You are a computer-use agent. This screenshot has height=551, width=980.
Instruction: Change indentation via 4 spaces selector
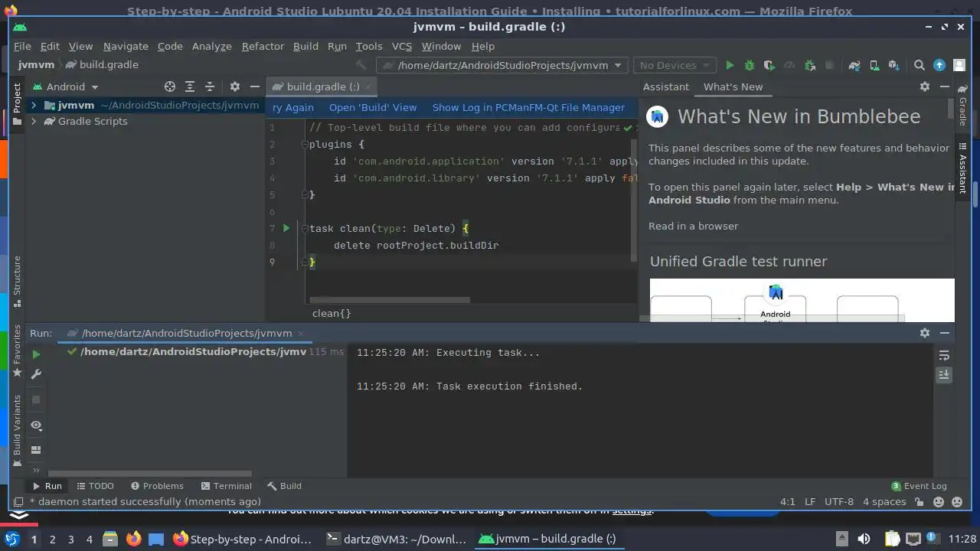884,502
